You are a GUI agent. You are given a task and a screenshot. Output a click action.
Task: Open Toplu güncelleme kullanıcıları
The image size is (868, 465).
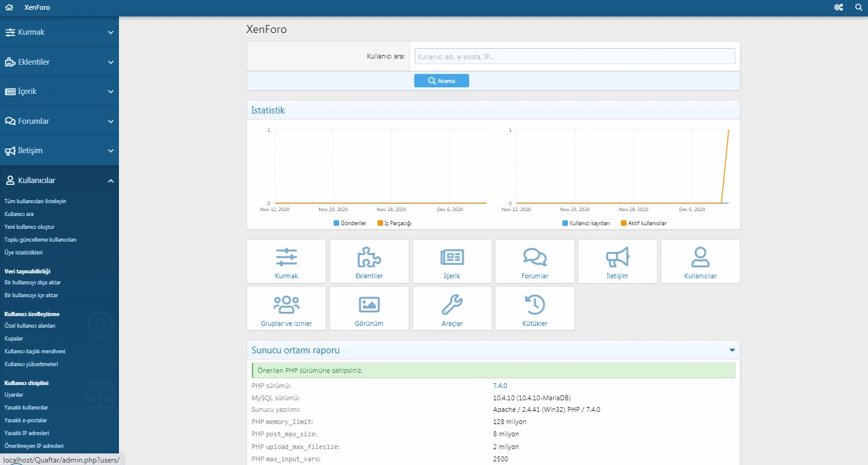40,240
